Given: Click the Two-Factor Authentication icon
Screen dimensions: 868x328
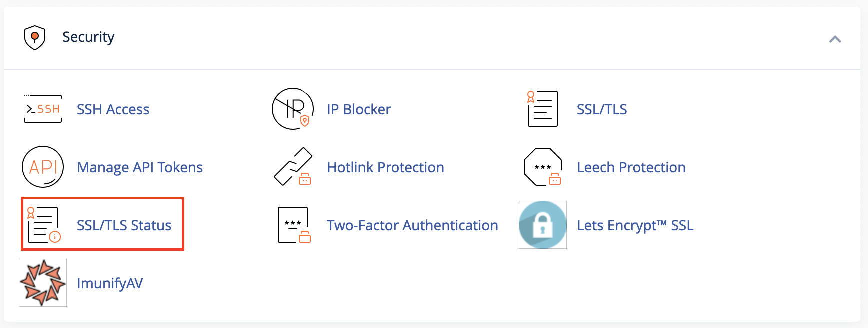Looking at the screenshot, I should point(294,225).
